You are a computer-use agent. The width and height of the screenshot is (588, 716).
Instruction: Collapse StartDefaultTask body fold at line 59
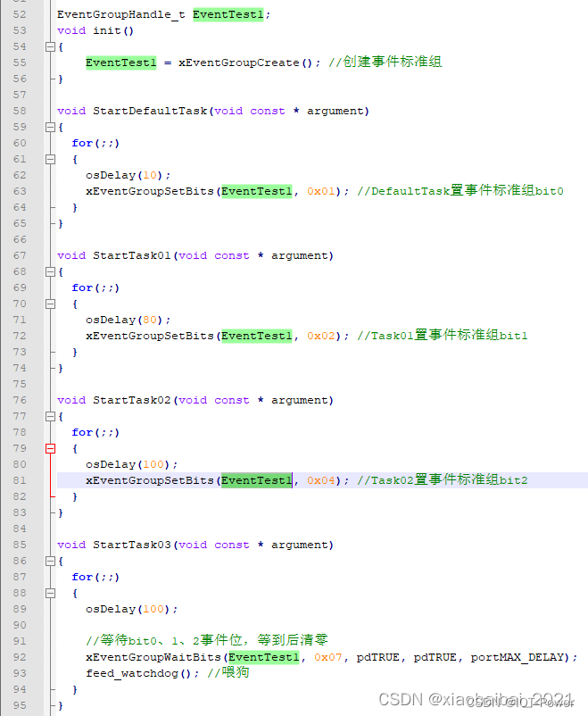50,127
